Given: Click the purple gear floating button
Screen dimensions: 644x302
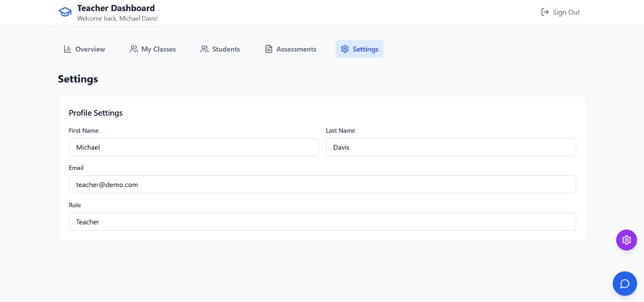Looking at the screenshot, I should [x=626, y=240].
